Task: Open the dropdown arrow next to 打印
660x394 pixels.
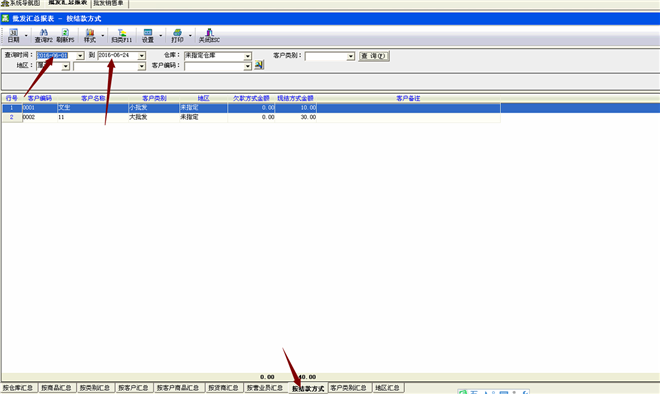Action: pyautogui.click(x=190, y=35)
